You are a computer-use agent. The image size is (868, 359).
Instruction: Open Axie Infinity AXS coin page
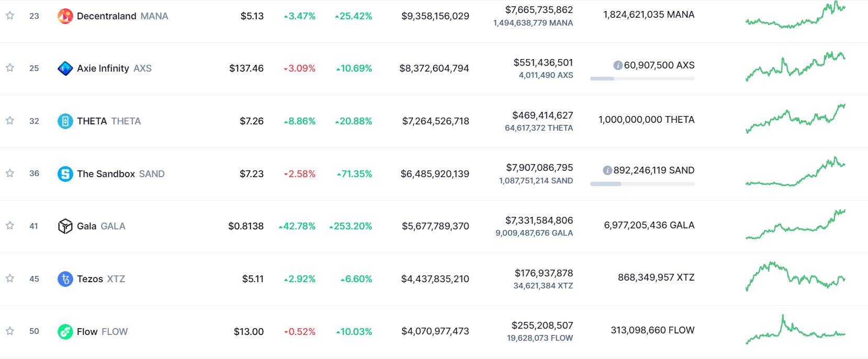pyautogui.click(x=114, y=68)
